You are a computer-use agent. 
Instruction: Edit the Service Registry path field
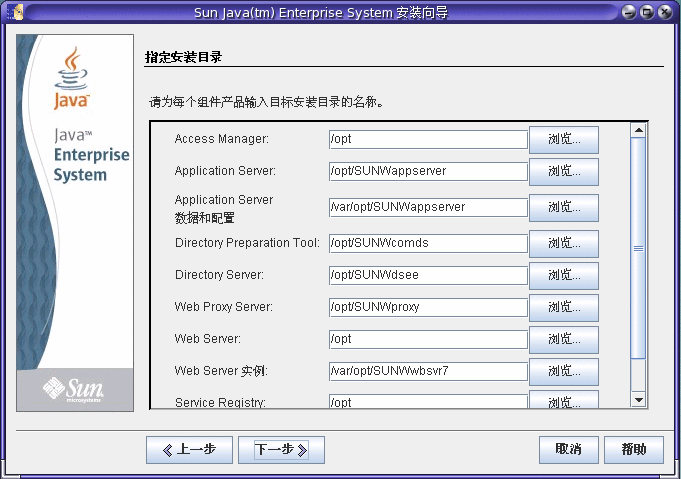[428, 401]
